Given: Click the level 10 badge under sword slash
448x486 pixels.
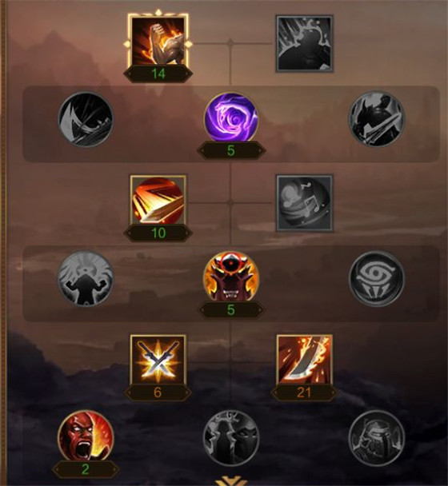Looking at the screenshot, I should (158, 233).
